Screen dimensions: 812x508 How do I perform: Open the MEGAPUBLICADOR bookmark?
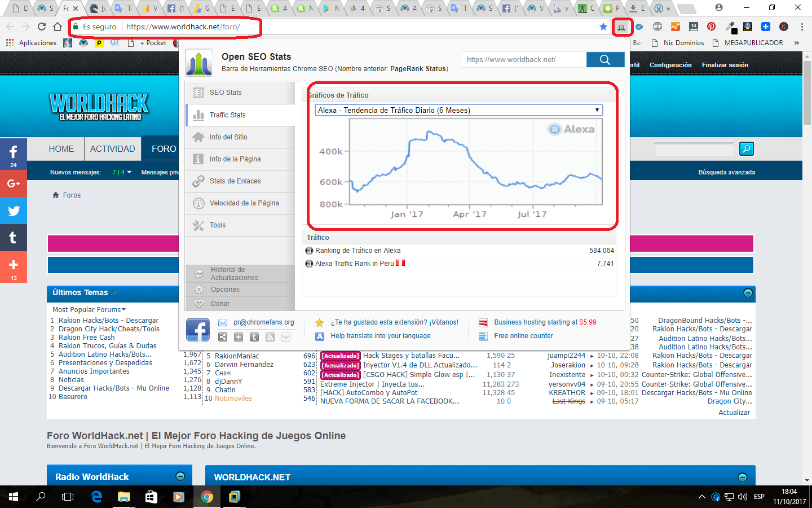[x=748, y=43]
